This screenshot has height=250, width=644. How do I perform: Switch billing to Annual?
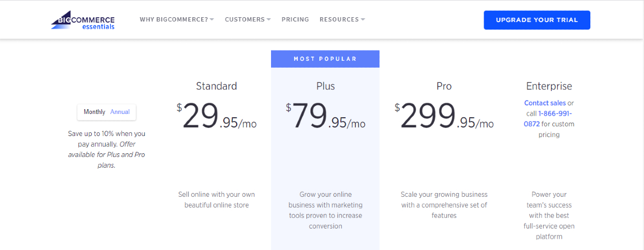120,112
